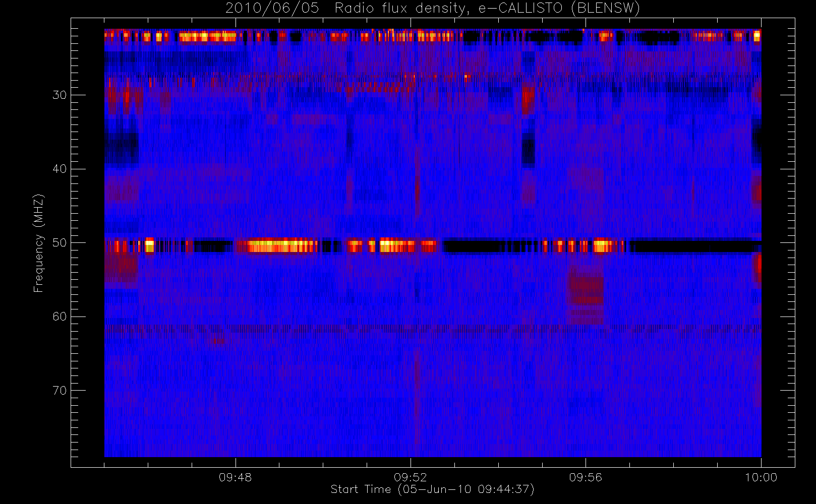The image size is (816, 504).
Task: Click the 'Start Time (05-Jun-10 09:44:37)' label
Action: [432, 489]
